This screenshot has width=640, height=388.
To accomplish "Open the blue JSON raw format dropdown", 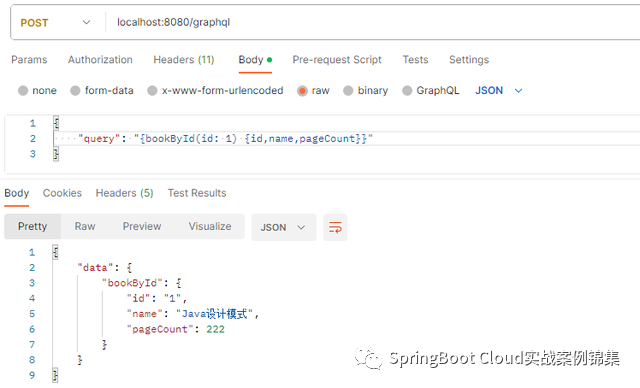I will [498, 91].
